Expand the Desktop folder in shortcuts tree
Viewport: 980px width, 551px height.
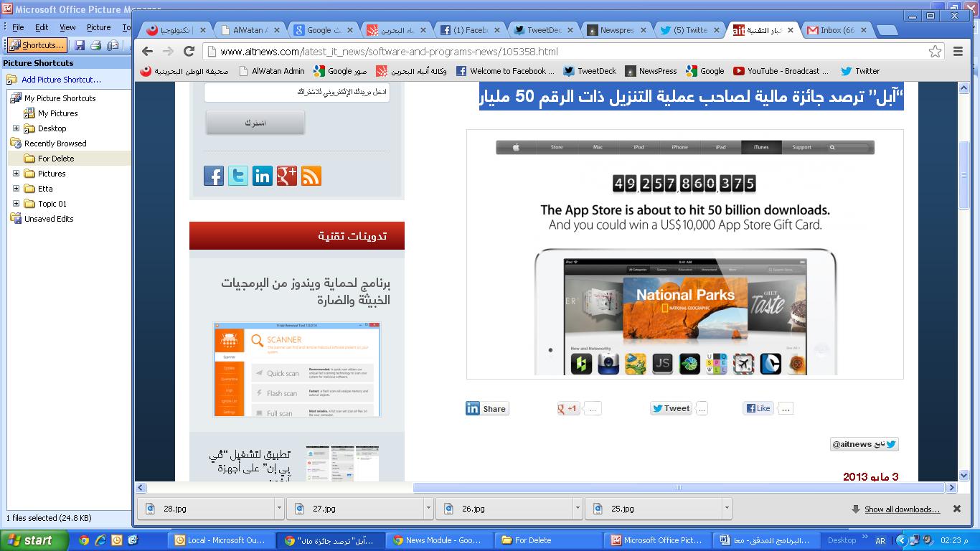pyautogui.click(x=17, y=128)
